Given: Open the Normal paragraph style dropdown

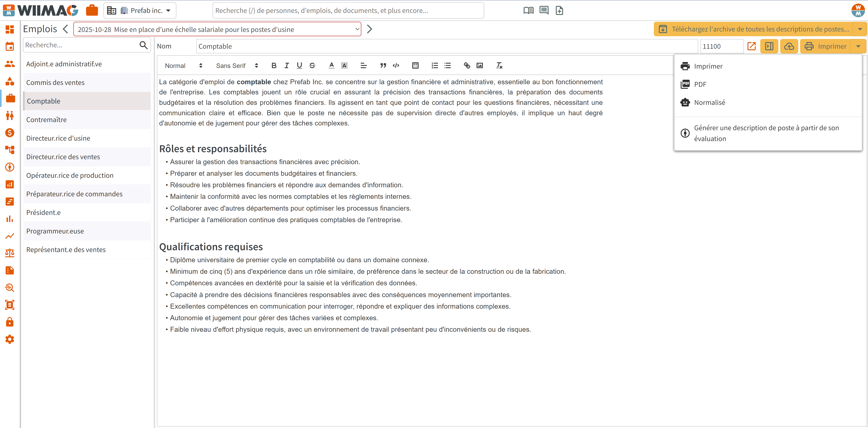Looking at the screenshot, I should click(x=184, y=65).
